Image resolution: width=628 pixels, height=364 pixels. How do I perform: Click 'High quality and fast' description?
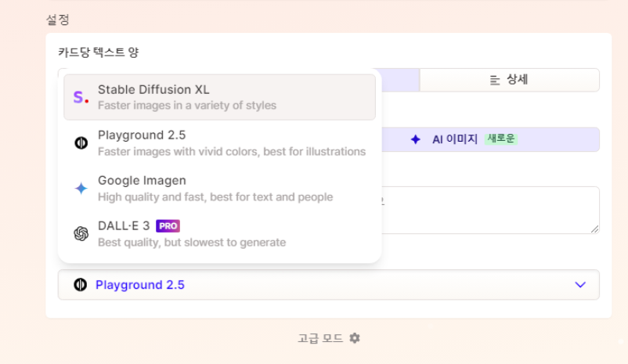coord(215,197)
